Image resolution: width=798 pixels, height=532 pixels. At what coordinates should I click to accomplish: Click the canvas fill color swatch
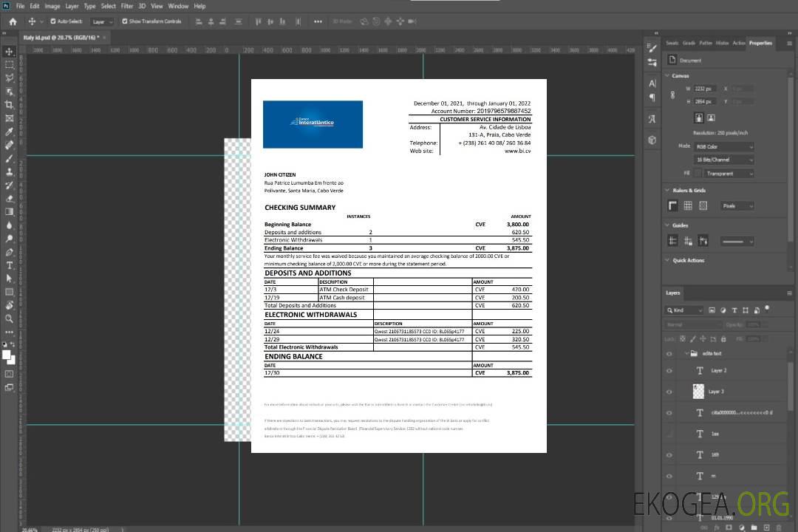point(698,174)
